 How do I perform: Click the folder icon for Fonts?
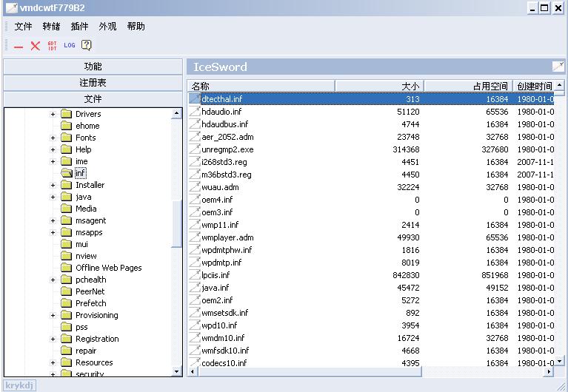[x=67, y=138]
